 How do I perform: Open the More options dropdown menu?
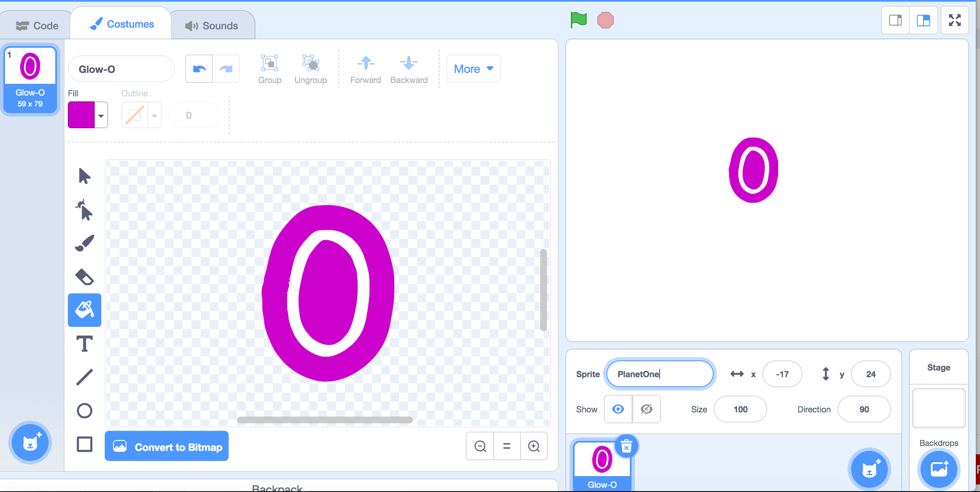[472, 68]
